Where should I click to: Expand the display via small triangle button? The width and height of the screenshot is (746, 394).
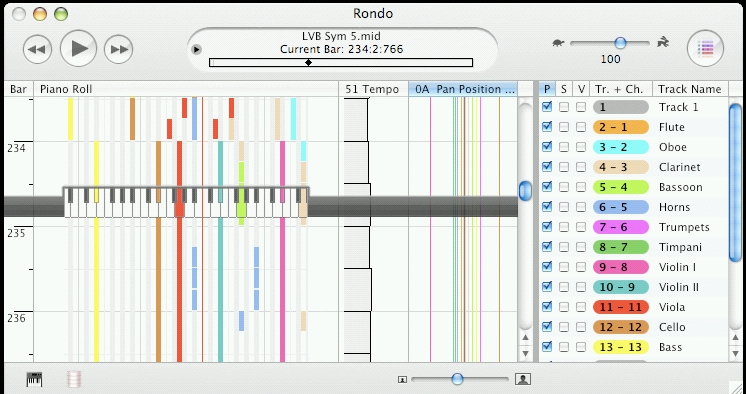pyautogui.click(x=196, y=49)
